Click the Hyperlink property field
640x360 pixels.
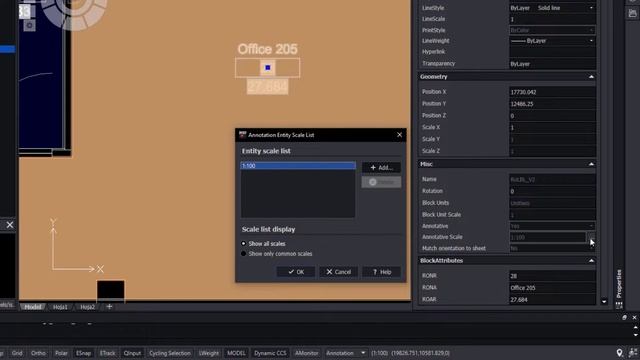[x=552, y=52]
